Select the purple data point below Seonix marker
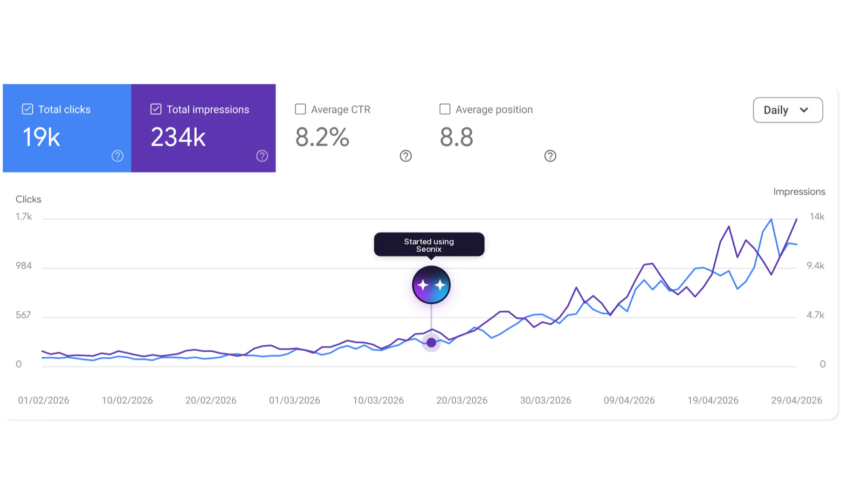 pyautogui.click(x=431, y=343)
